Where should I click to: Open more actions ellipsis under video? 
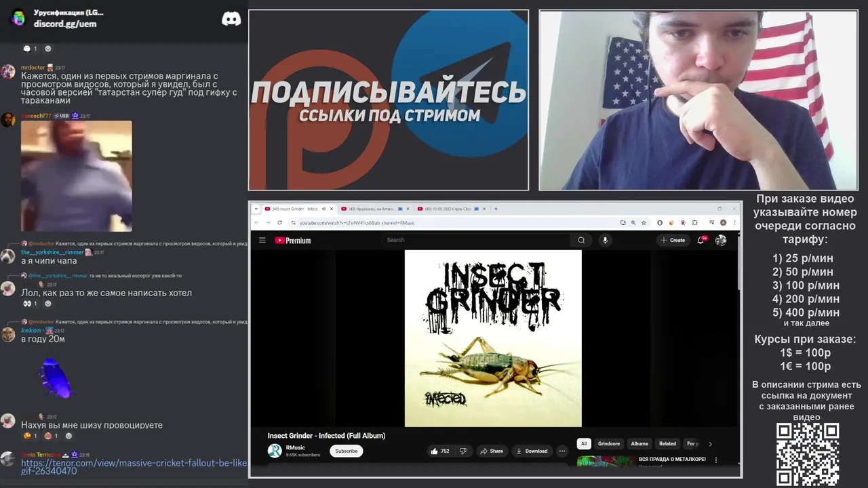(562, 451)
